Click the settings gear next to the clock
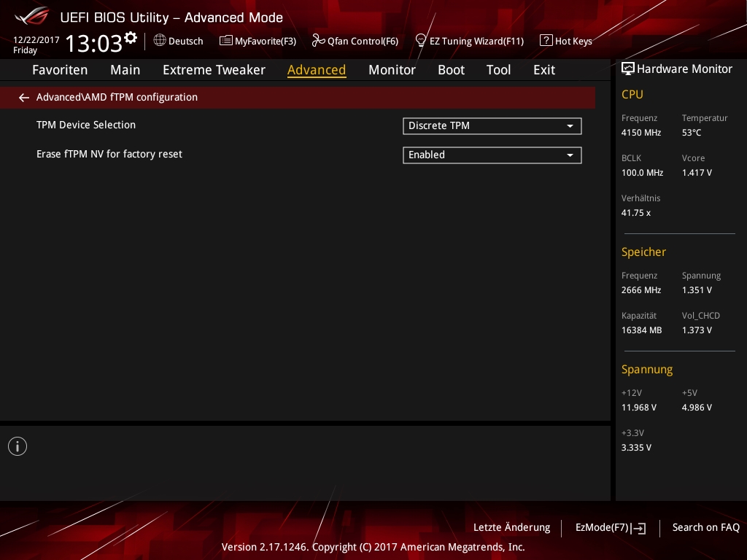 [x=131, y=37]
